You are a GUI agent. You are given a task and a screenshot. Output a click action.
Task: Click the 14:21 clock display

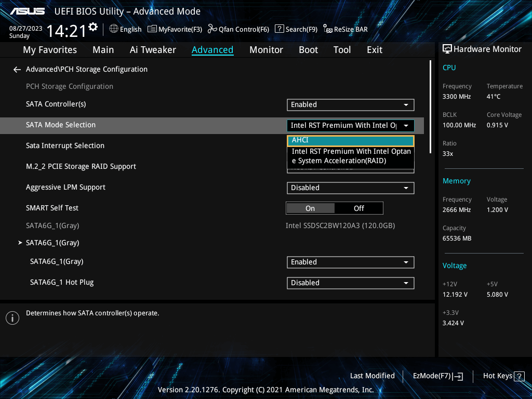click(x=66, y=31)
